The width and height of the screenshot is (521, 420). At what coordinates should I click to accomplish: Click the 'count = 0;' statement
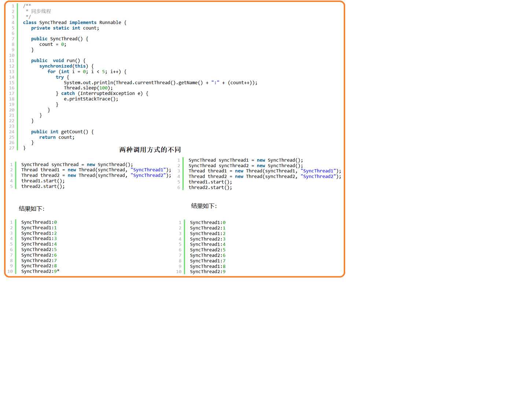click(53, 44)
